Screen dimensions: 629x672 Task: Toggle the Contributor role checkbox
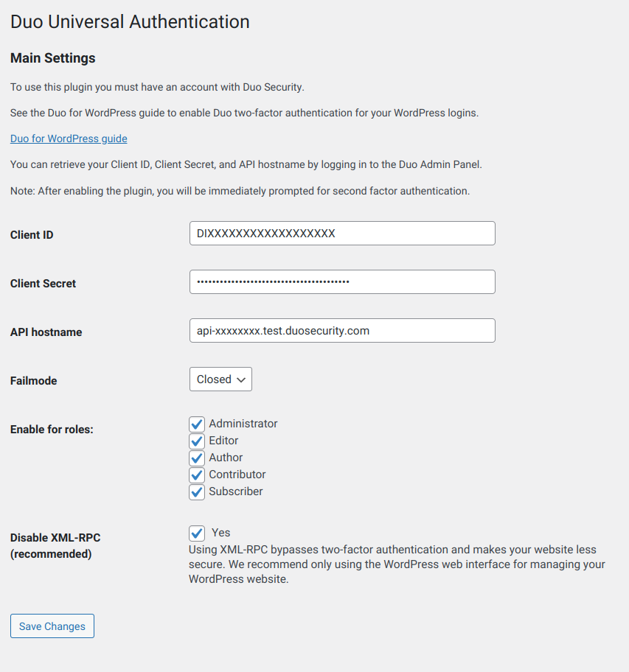point(196,475)
